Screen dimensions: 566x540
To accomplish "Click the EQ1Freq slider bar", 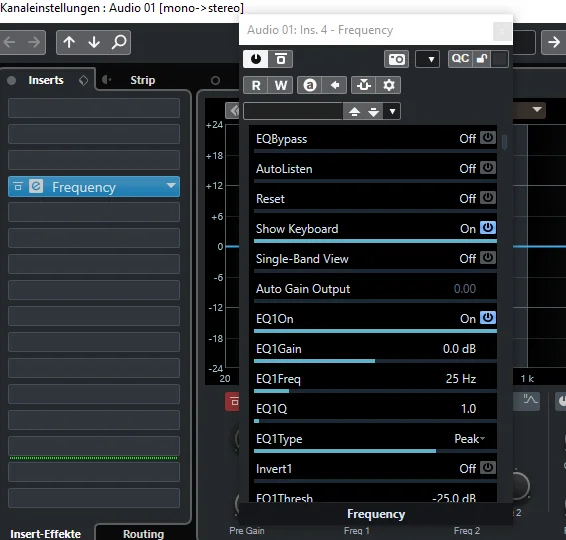I will (375, 391).
